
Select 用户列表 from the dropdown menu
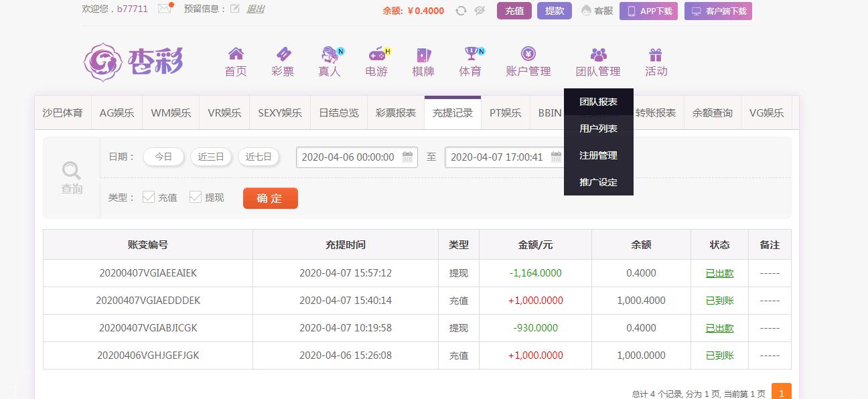599,129
